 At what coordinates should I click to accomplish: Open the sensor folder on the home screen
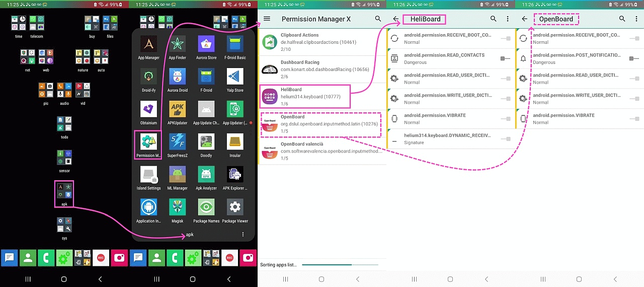pyautogui.click(x=64, y=158)
